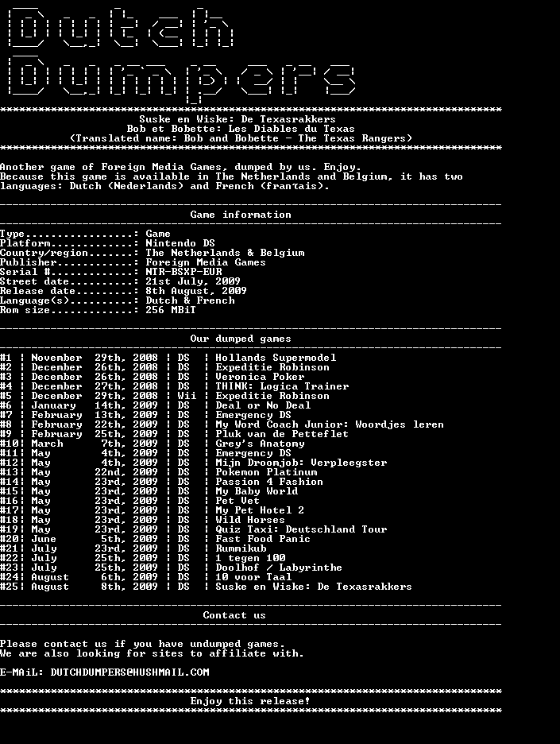
Task: Click the #18 entry "Wild Horses"
Action: coord(250,520)
